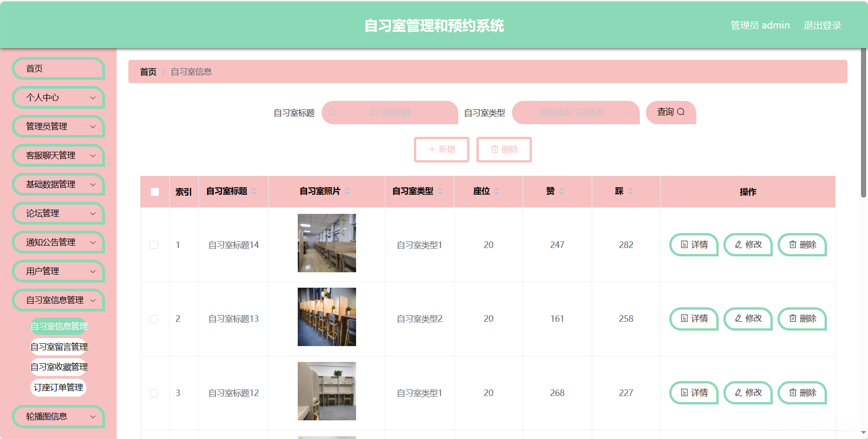
Task: Click the bulk 删除 button above the table
Action: [504, 149]
